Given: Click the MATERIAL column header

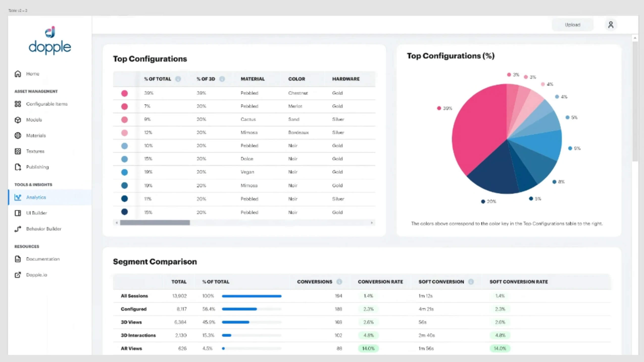Looking at the screenshot, I should [253, 79].
